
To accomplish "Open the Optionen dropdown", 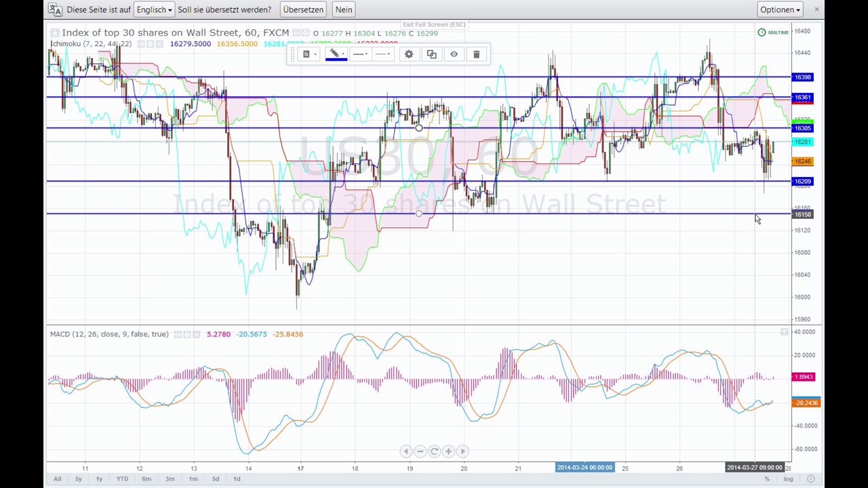I will click(781, 9).
